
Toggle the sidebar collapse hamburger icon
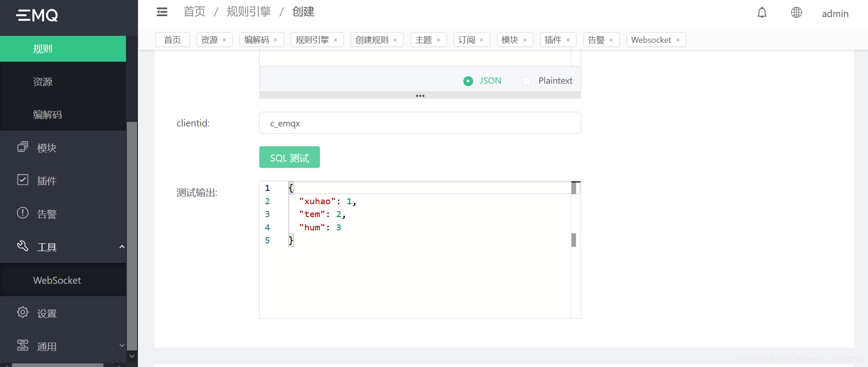point(162,12)
